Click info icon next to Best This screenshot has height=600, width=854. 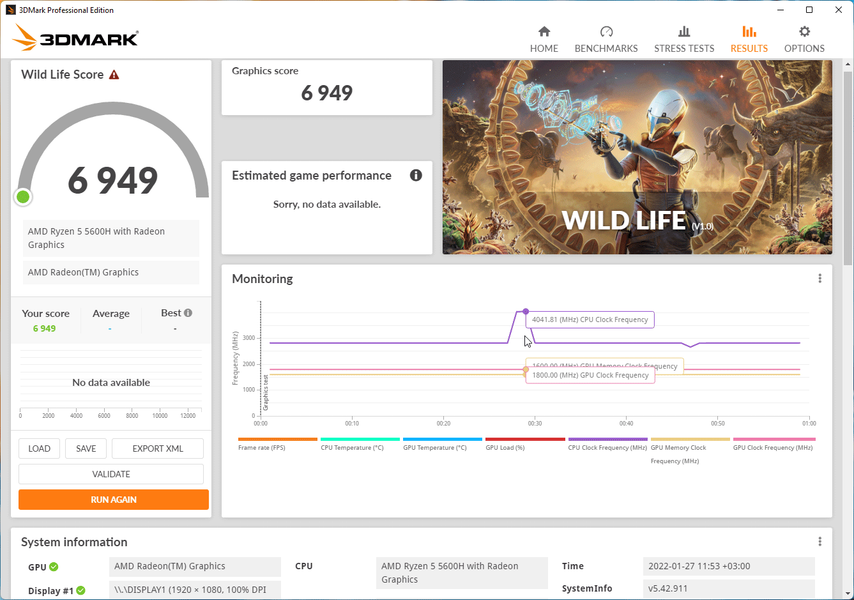[x=188, y=313]
